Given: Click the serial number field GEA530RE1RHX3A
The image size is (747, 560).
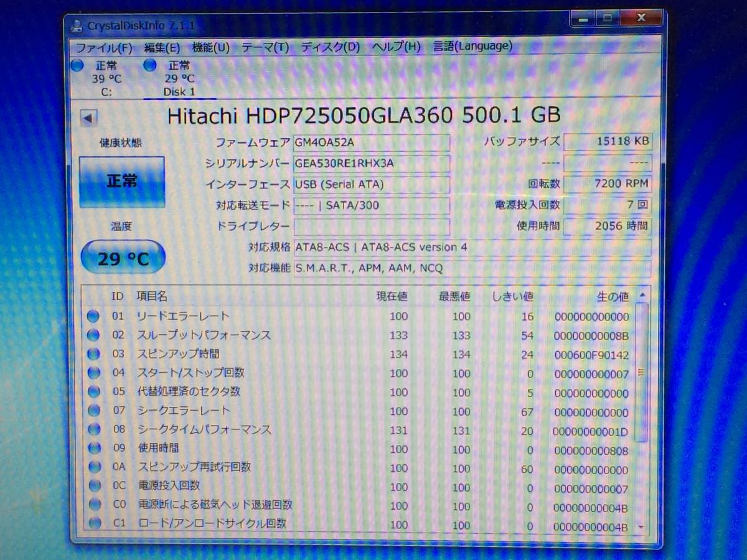Looking at the screenshot, I should [372, 164].
